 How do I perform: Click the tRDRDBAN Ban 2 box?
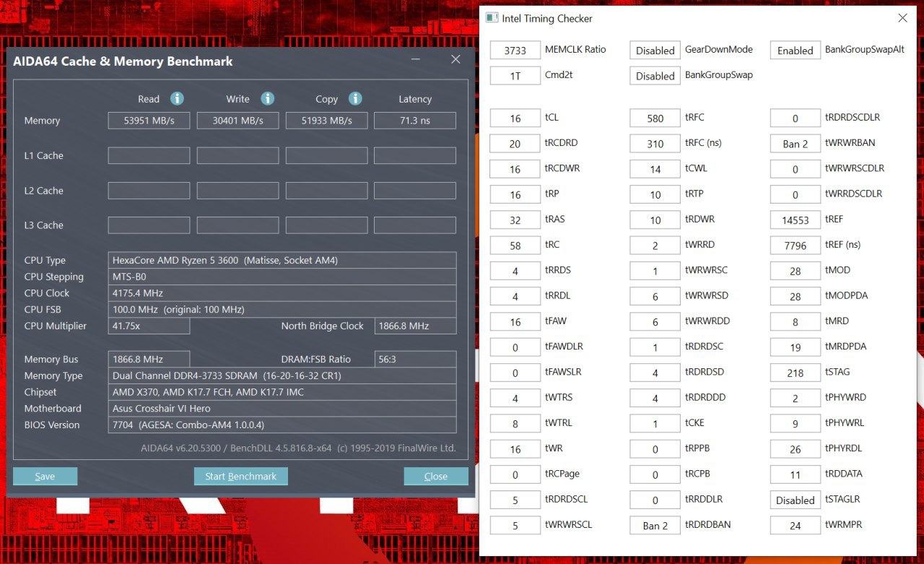[655, 525]
